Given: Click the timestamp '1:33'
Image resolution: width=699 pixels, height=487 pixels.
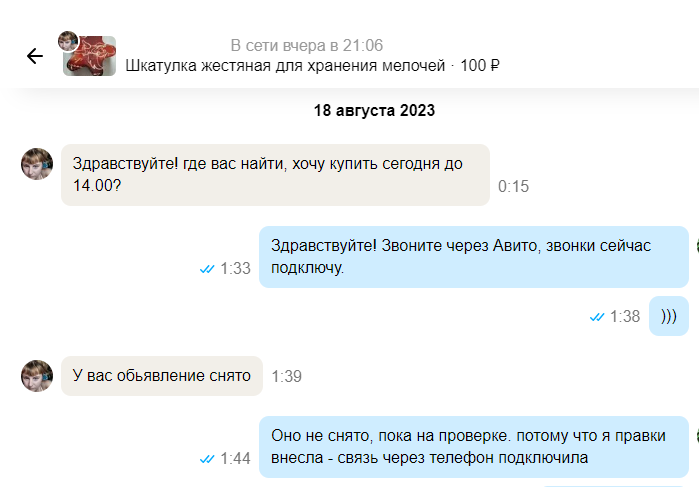Looking at the screenshot, I should point(235,268).
